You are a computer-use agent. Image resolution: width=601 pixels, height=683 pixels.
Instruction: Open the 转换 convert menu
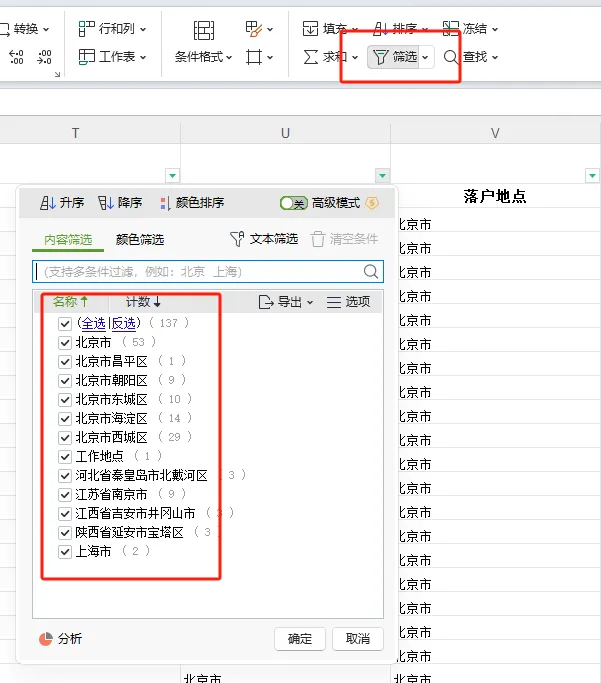coord(25,29)
